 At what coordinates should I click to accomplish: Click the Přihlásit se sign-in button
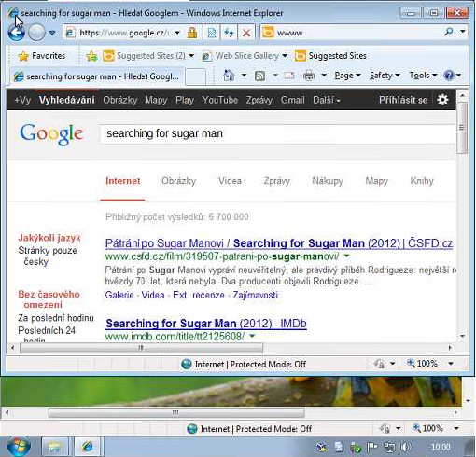coord(403,100)
